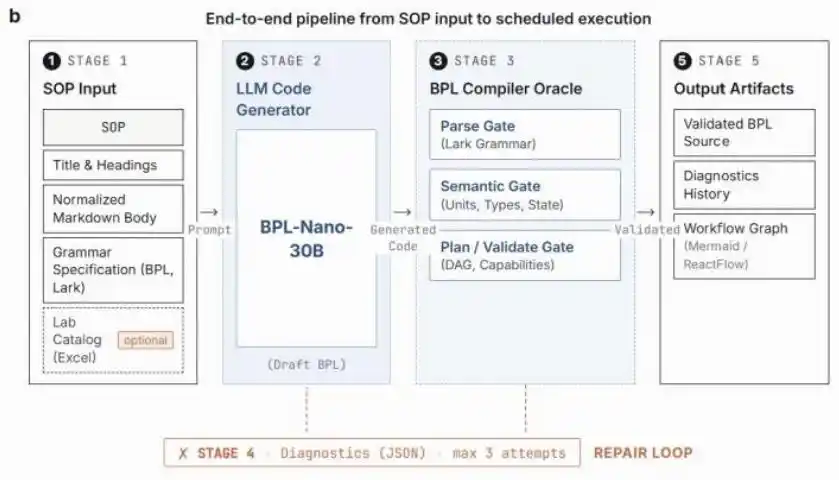Click the arrow above the Validated label
The height and width of the screenshot is (480, 839).
coord(646,212)
